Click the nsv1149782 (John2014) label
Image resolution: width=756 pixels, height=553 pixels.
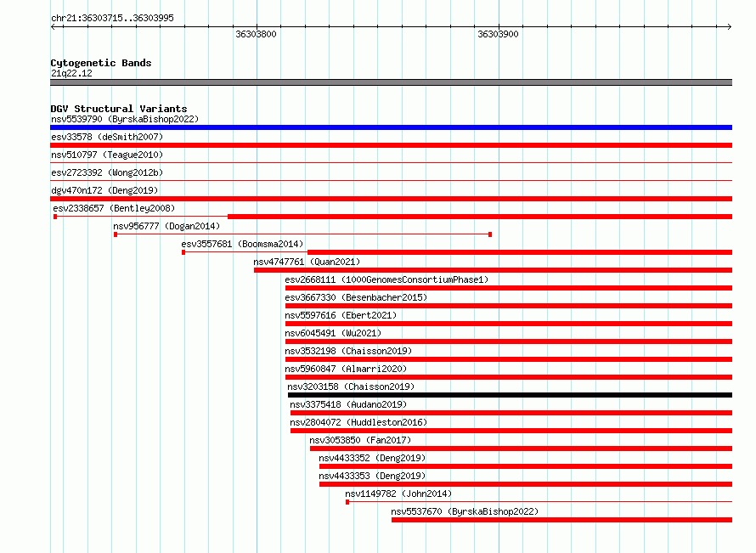(x=398, y=494)
